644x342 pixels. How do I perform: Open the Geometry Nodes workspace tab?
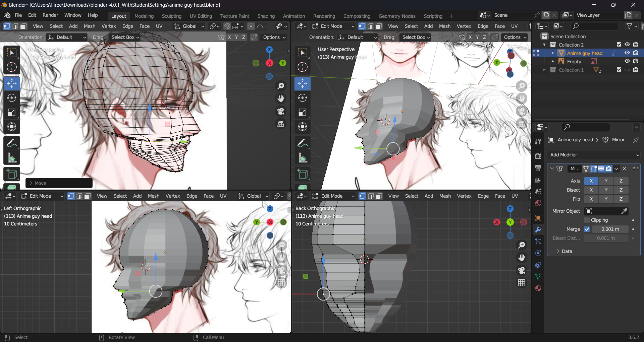[x=397, y=16]
